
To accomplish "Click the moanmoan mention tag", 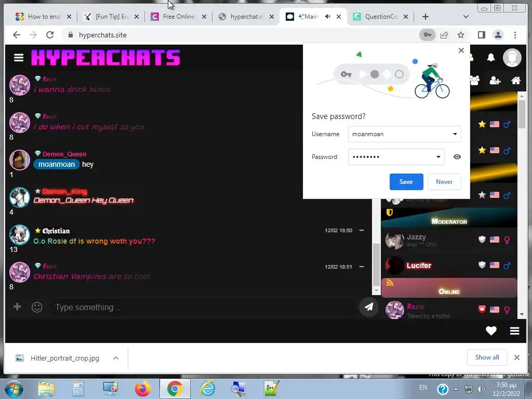I will pos(57,164).
